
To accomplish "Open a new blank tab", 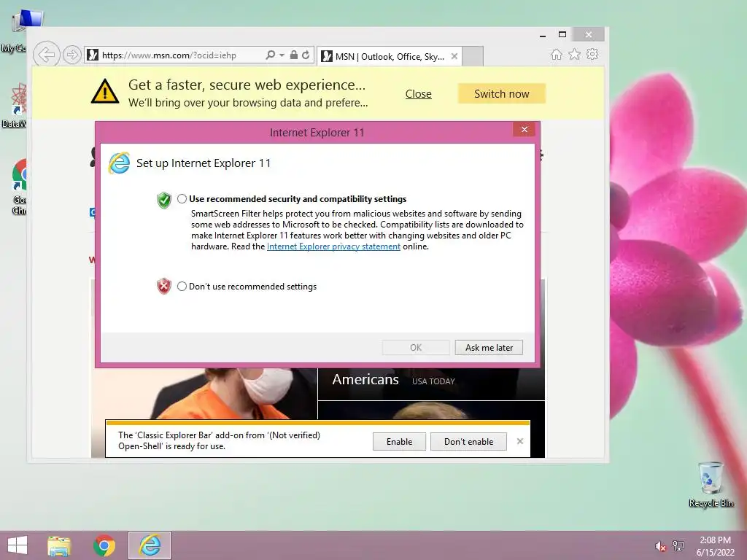I will click(x=473, y=56).
